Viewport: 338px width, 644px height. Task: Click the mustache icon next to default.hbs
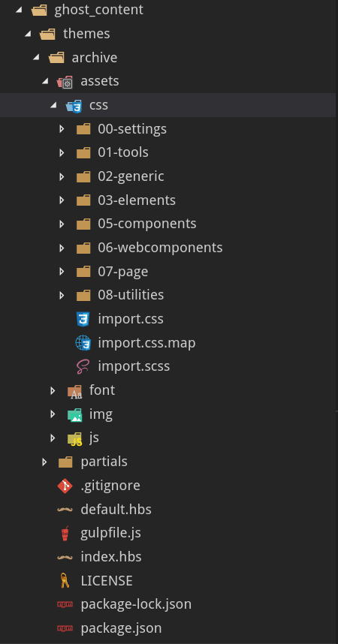click(65, 510)
